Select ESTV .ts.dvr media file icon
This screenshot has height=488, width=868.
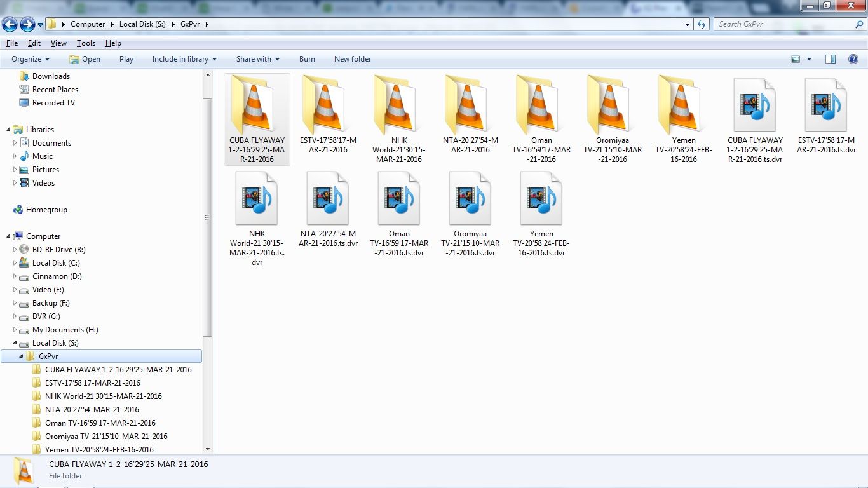826,104
